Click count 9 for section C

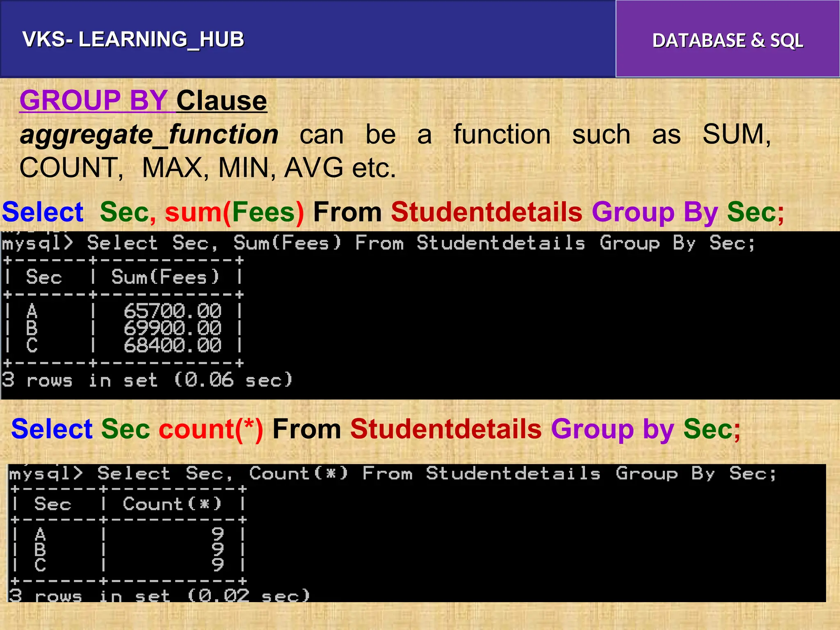[x=218, y=565]
